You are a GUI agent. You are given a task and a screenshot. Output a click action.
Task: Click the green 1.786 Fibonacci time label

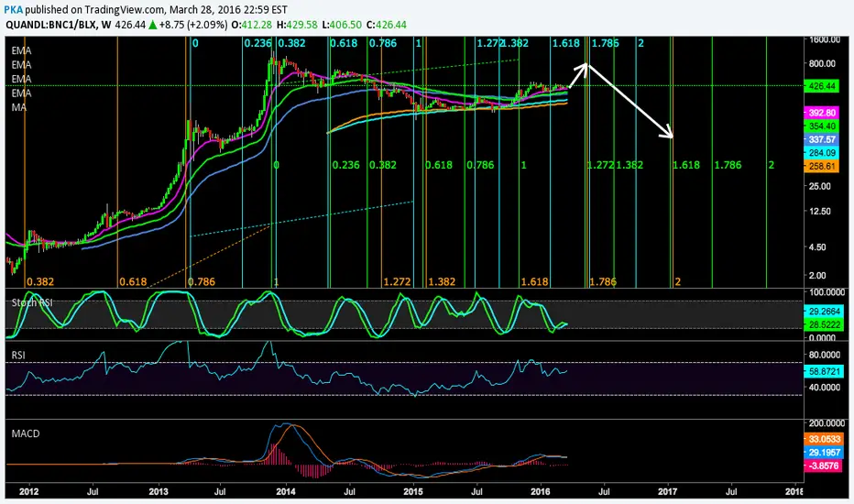pos(728,165)
